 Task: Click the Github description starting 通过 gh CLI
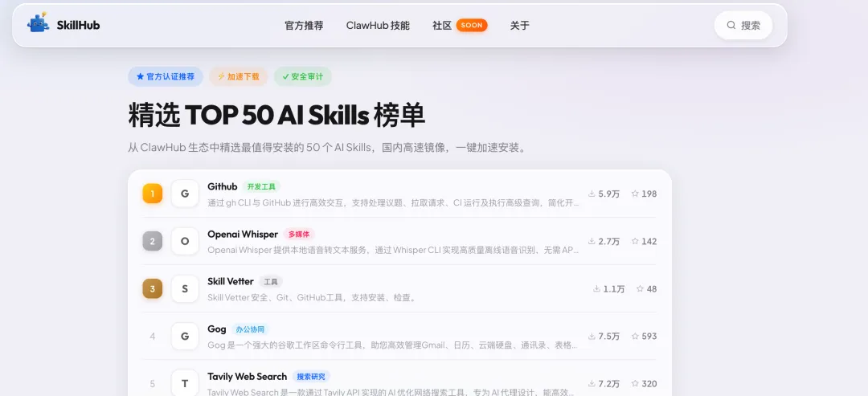[394, 203]
